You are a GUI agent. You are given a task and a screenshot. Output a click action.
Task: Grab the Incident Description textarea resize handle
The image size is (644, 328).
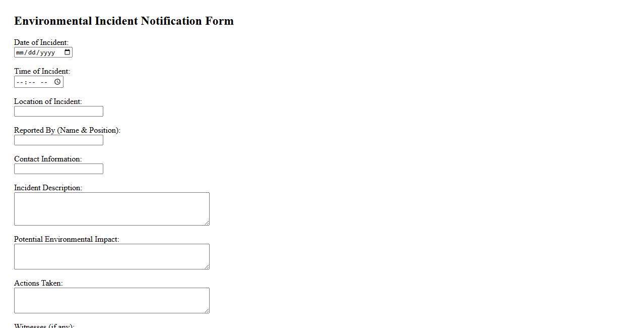point(207,223)
